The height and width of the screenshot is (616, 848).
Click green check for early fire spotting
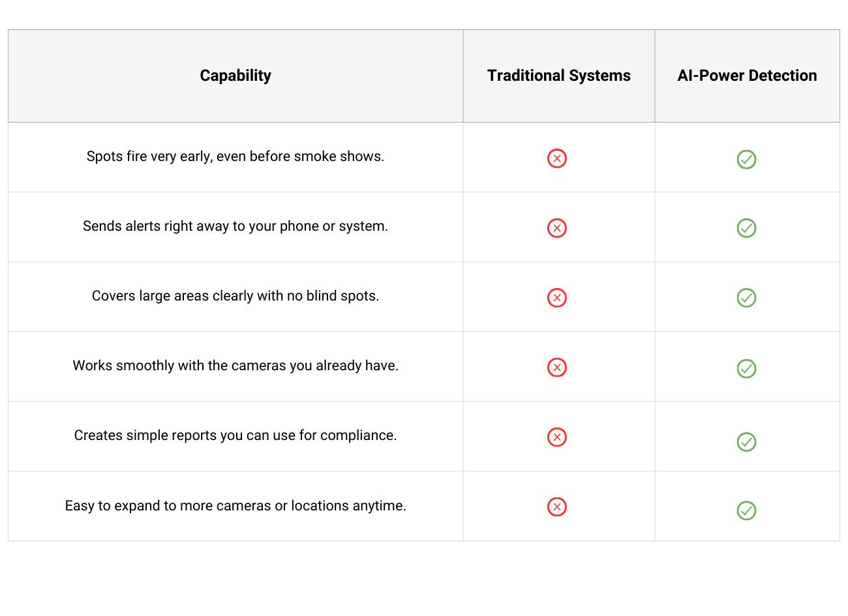point(746,159)
